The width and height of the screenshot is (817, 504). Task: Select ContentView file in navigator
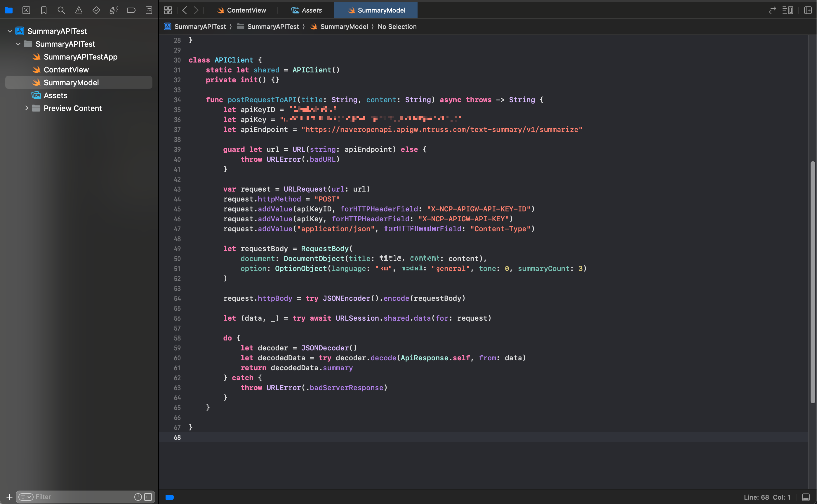click(x=66, y=70)
